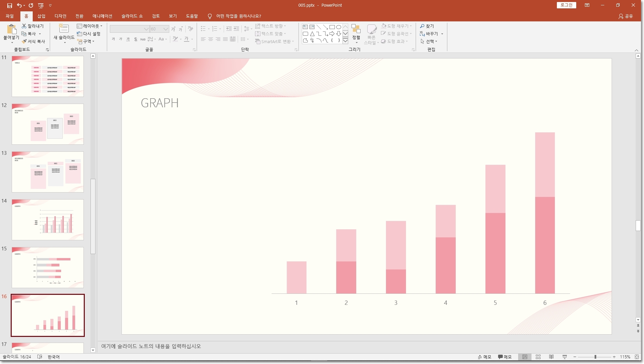This screenshot has height=364, width=644.
Task: Open the Replace (바꾸기) dropdown arrow
Action: tap(442, 34)
